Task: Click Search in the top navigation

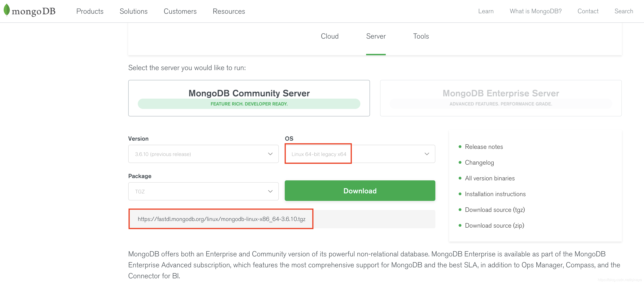Action: (x=623, y=11)
